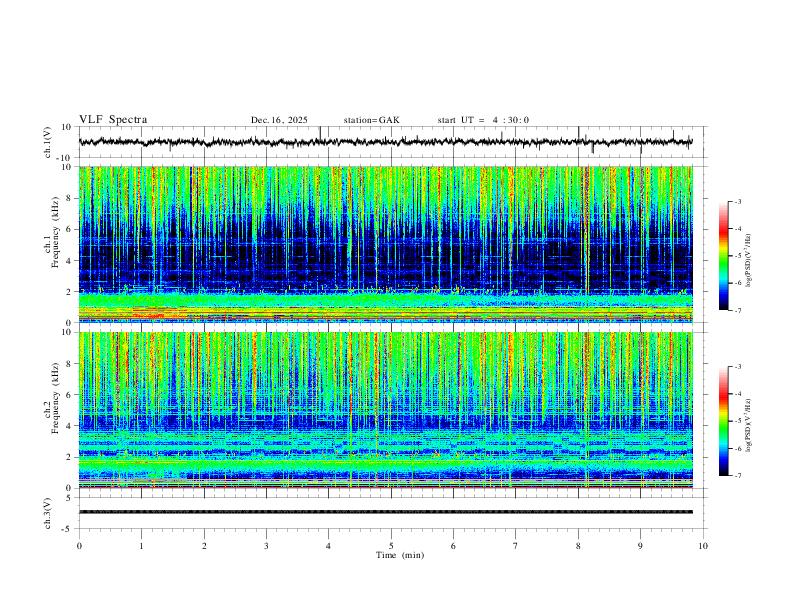Click time axis tick label "7"

point(516,546)
